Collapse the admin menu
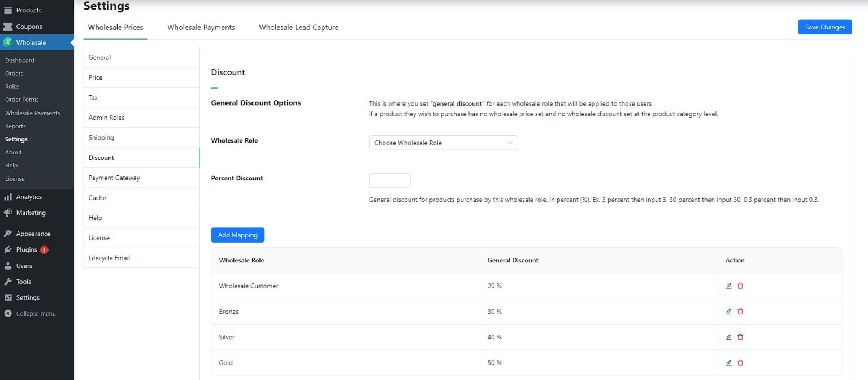Image resolution: width=868 pixels, height=380 pixels. (31, 313)
